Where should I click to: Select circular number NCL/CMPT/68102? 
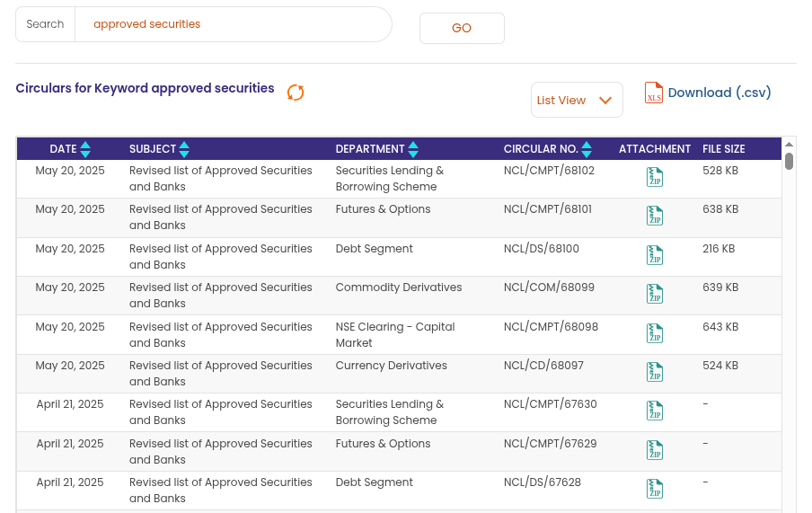pos(549,171)
